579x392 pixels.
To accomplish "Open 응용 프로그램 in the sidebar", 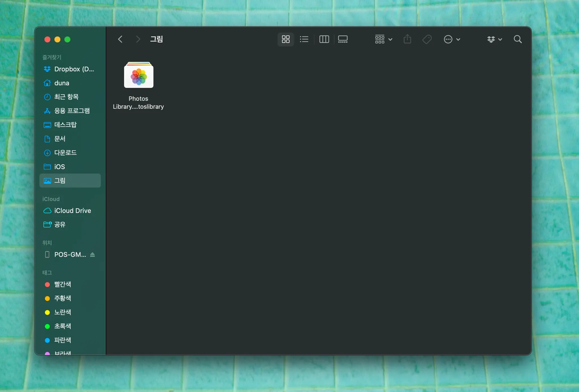I will pos(72,111).
